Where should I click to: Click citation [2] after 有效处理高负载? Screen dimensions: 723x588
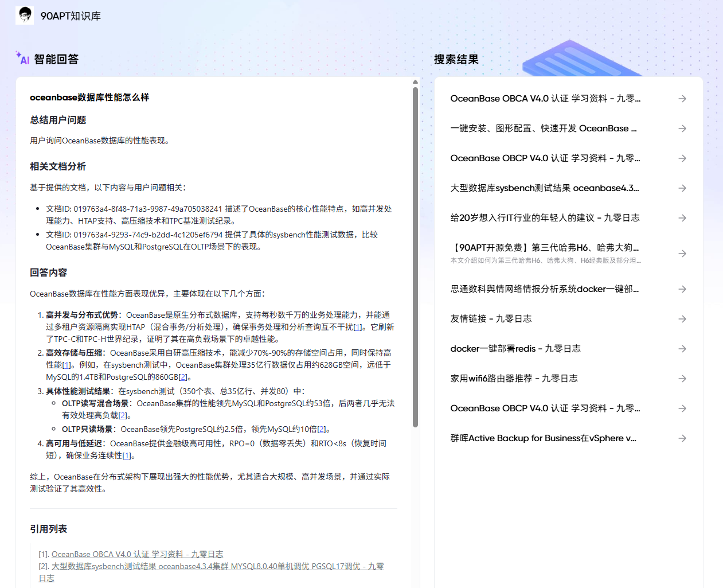coord(123,415)
